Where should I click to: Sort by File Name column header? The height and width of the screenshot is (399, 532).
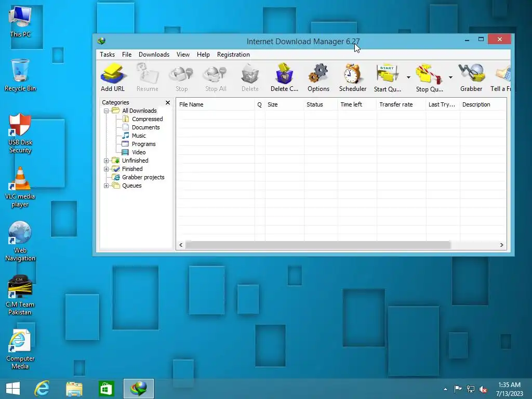pyautogui.click(x=215, y=104)
